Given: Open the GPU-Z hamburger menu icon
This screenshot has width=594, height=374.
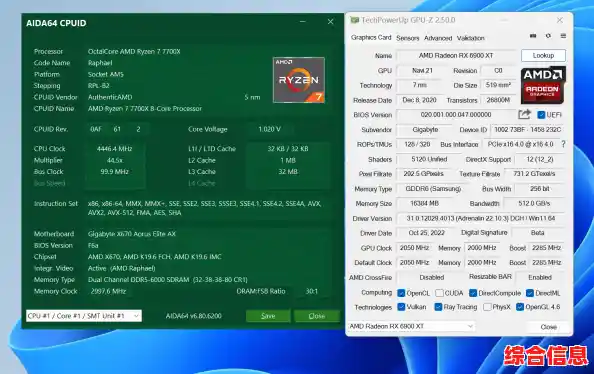Looking at the screenshot, I should pos(563,36).
